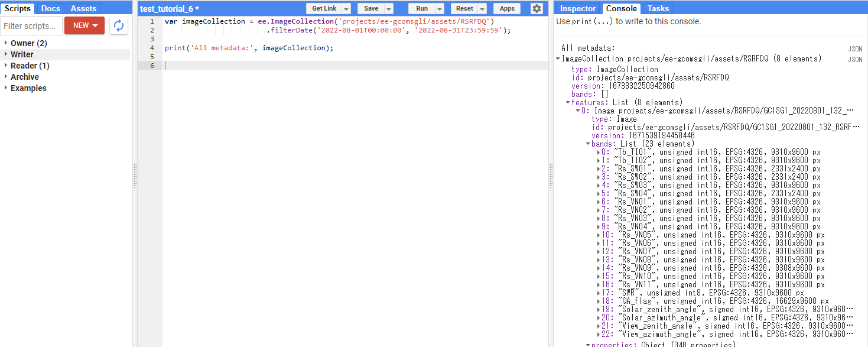This screenshot has height=347, width=868.
Task: Run the script
Action: coord(421,9)
